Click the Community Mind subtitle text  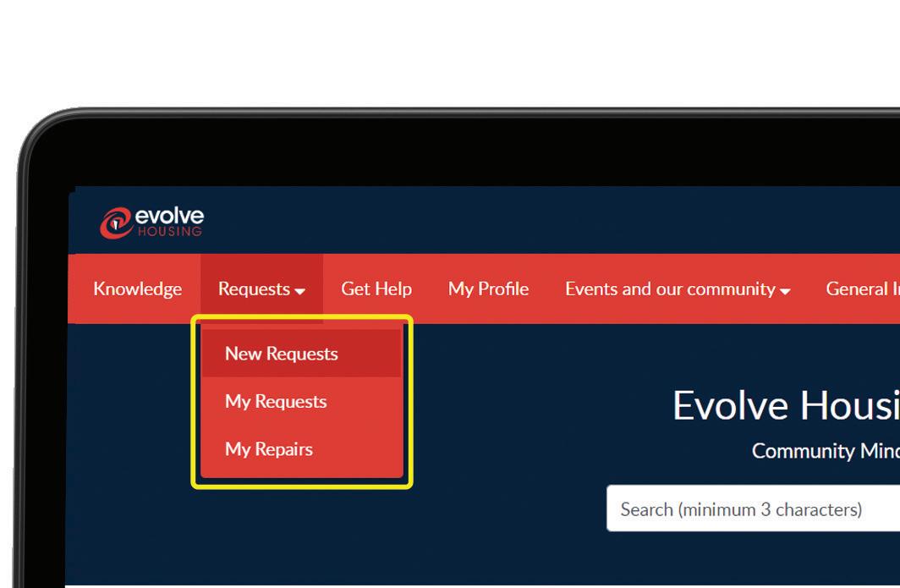pos(826,451)
